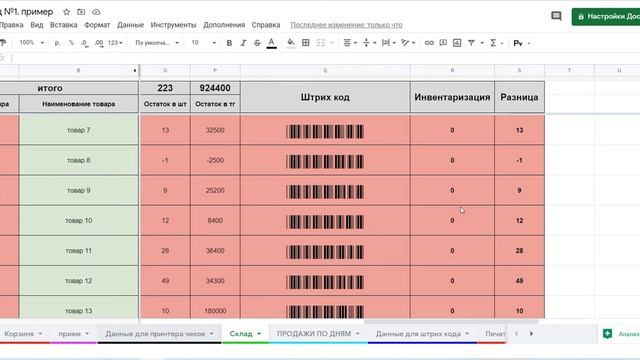Open Склад sheet tab menu arrow
Image resolution: width=640 pixels, height=360 pixels.
[x=259, y=334]
